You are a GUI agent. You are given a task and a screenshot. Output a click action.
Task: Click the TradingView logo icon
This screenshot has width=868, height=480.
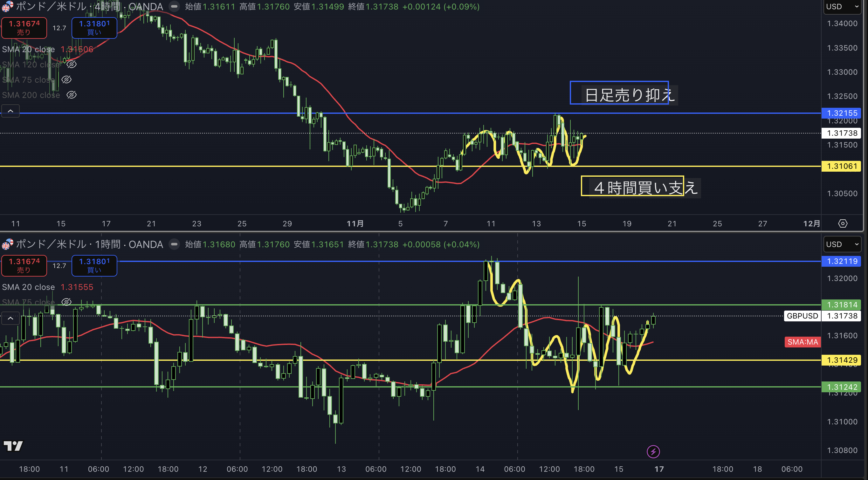tap(13, 446)
